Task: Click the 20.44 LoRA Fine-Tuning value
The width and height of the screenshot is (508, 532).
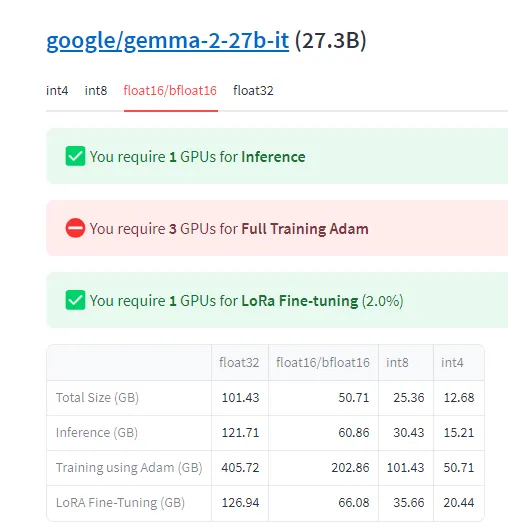Action: (x=459, y=502)
